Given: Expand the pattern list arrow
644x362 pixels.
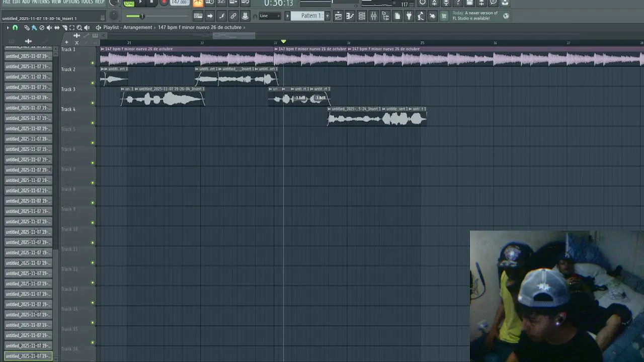Looking at the screenshot, I should point(288,16).
